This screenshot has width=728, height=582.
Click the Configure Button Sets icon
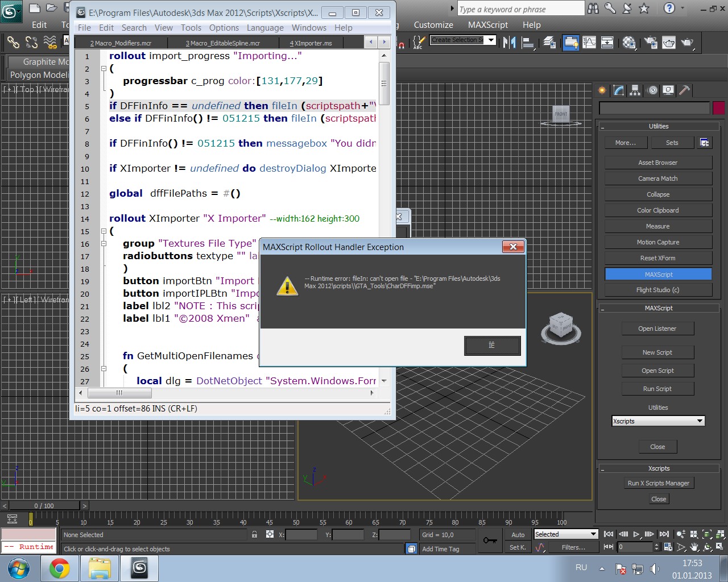tap(705, 143)
